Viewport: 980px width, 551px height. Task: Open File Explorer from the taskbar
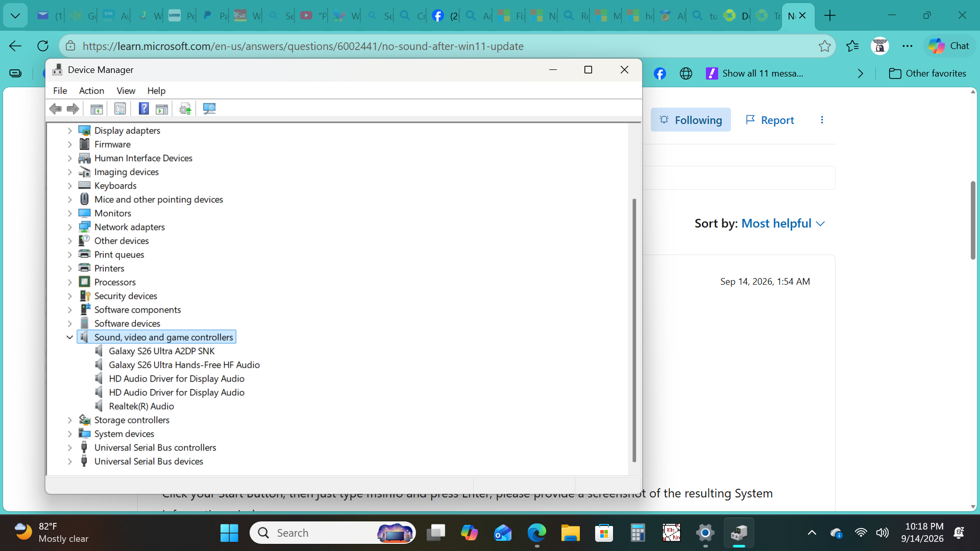[x=570, y=533]
